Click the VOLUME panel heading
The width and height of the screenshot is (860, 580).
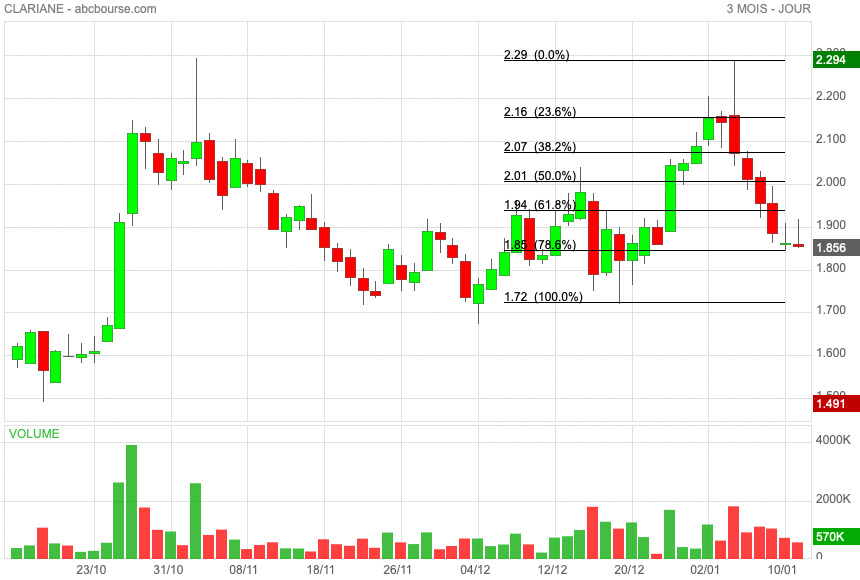pyautogui.click(x=34, y=433)
